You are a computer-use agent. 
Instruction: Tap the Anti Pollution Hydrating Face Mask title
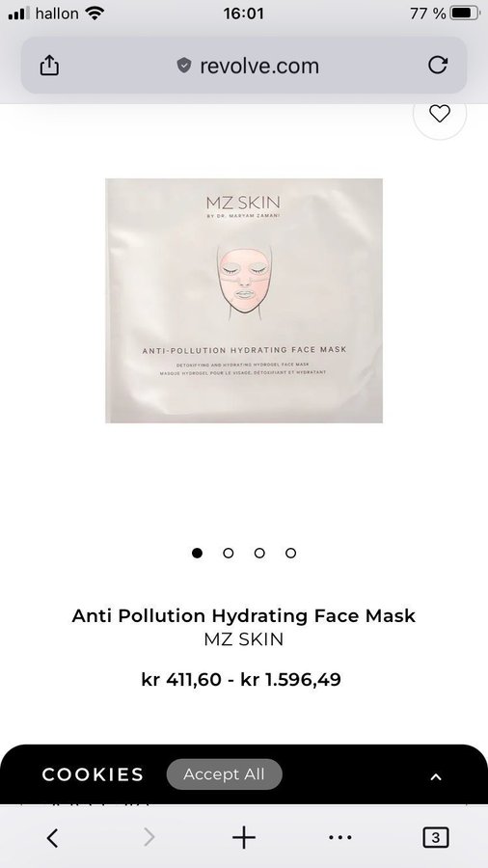[244, 615]
